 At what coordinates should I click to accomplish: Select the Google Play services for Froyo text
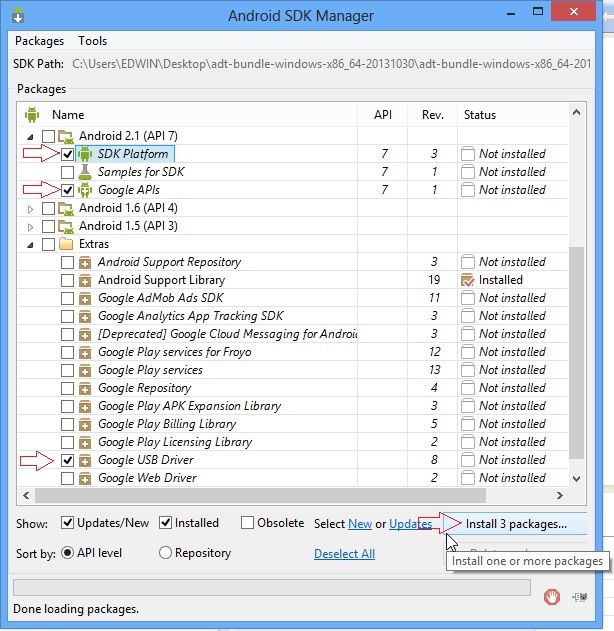(x=174, y=353)
